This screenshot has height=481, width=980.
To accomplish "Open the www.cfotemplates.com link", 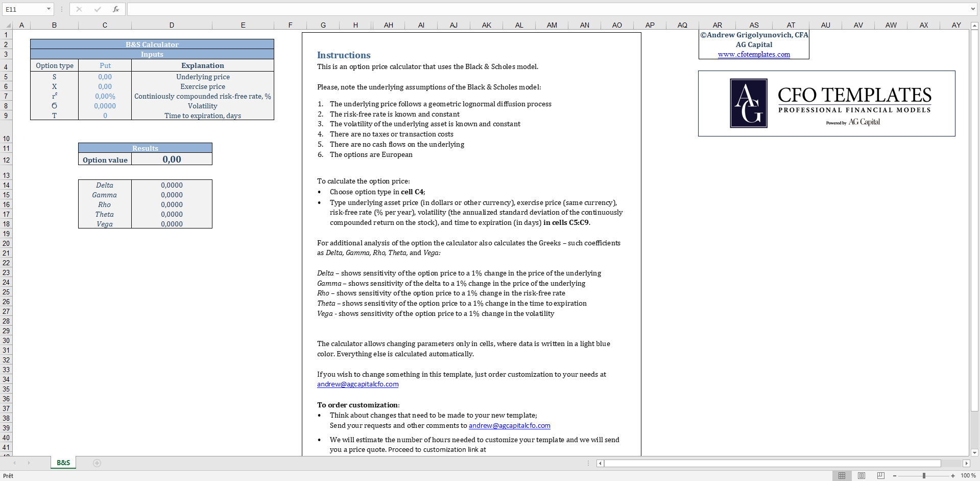I will pos(754,55).
